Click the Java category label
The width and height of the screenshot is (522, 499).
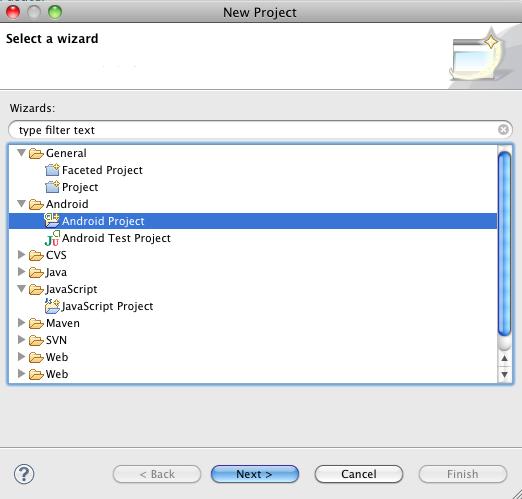click(56, 272)
